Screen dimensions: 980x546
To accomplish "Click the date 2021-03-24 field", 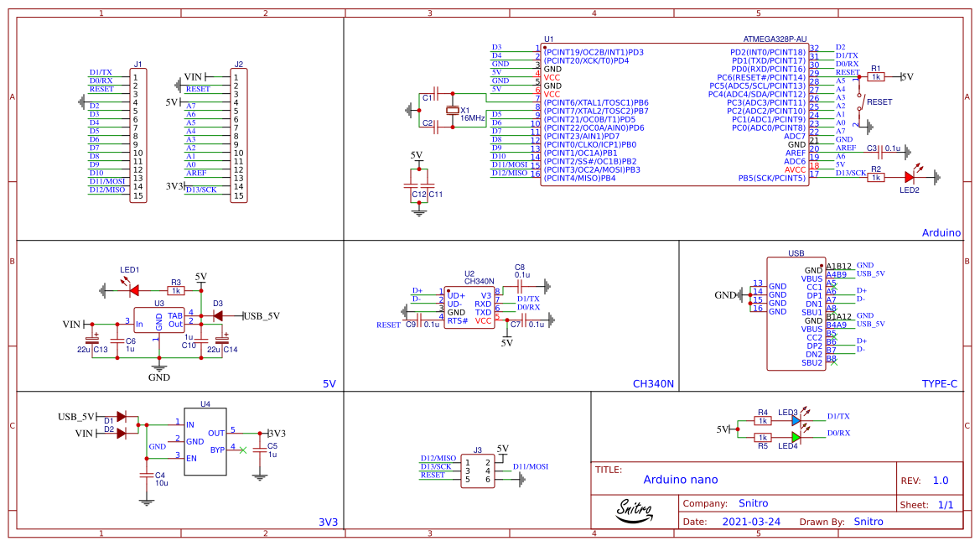I will tap(750, 521).
